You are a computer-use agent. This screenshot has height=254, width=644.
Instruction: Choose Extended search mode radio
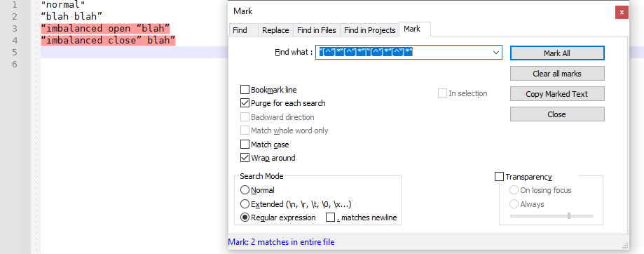pos(245,204)
